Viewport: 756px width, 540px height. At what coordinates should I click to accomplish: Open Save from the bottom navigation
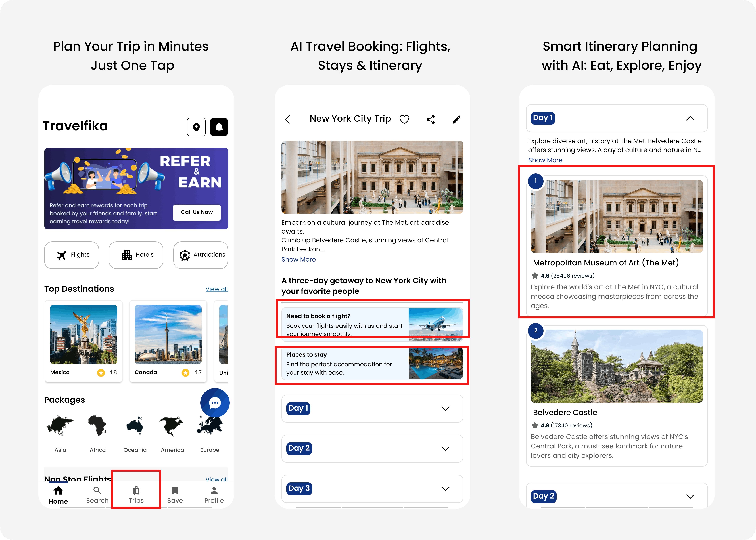tap(175, 494)
